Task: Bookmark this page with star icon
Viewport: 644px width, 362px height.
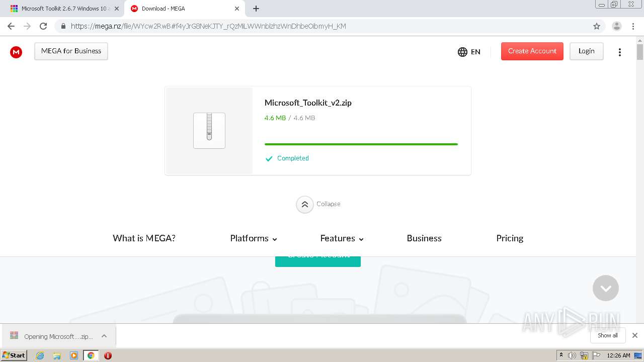Action: pos(597,26)
